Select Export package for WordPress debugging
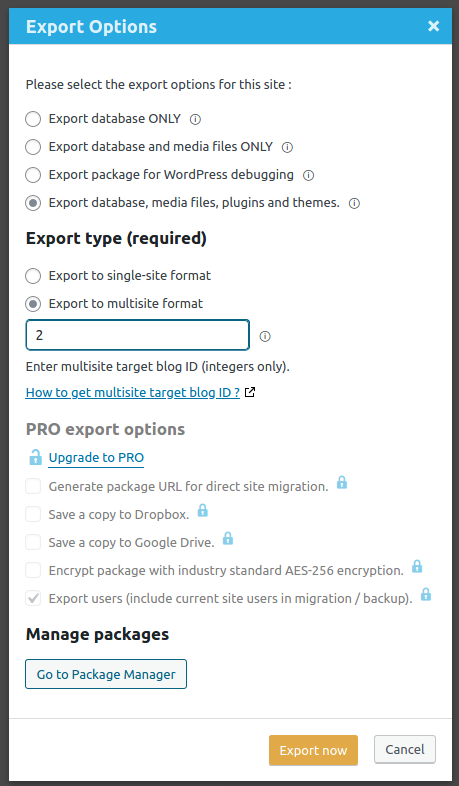The height and width of the screenshot is (786, 459). (x=33, y=175)
